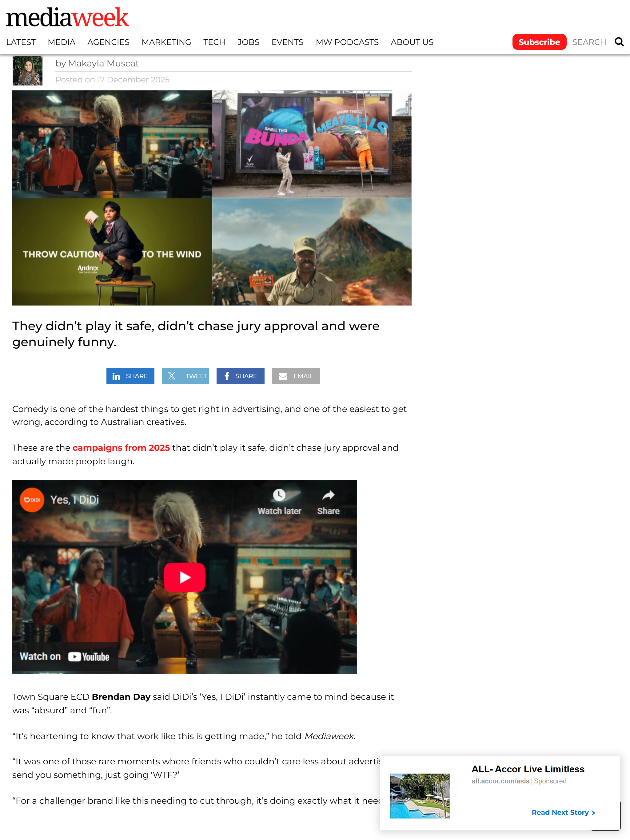Click the Read Next Story link
Viewport: 630px width, 840px height.
click(x=563, y=812)
